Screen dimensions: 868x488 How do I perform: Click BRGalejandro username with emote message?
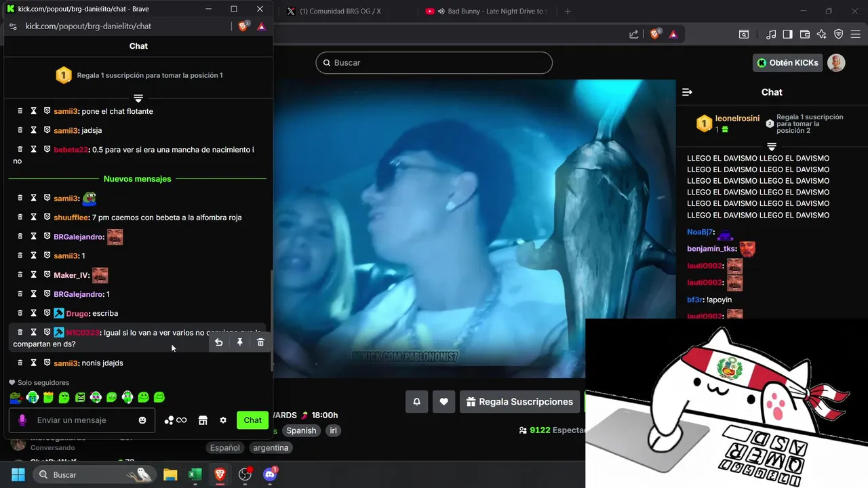click(x=79, y=237)
